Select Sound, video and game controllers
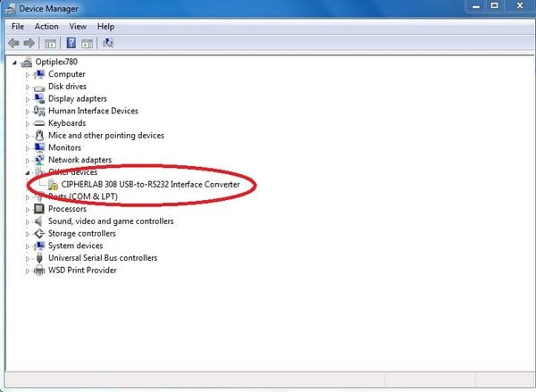This screenshot has height=392, width=536. click(111, 221)
